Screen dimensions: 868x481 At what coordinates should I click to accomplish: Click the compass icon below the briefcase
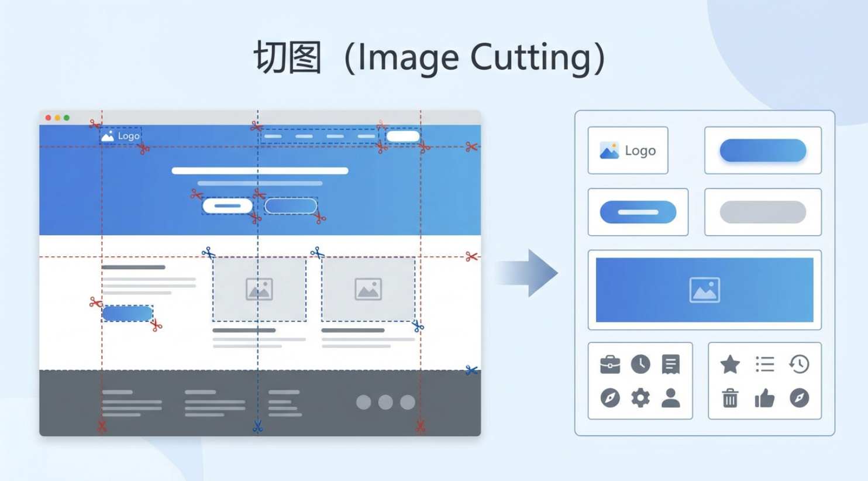tap(609, 398)
